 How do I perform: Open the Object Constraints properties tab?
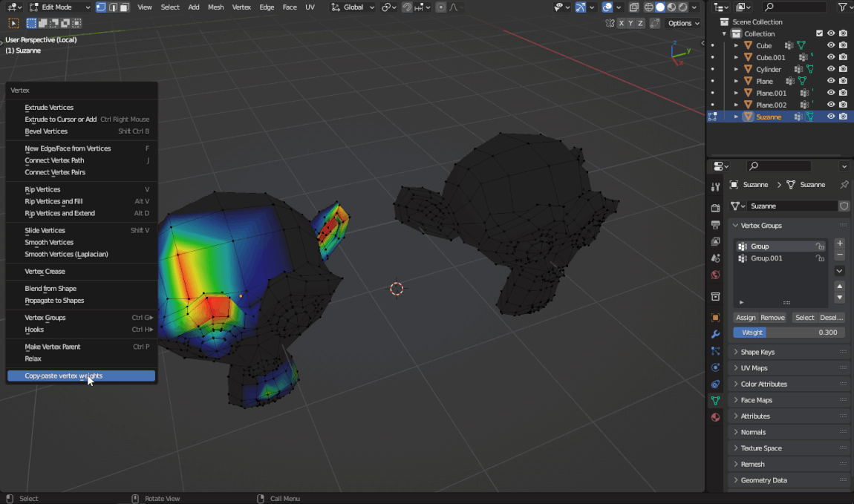point(716,384)
